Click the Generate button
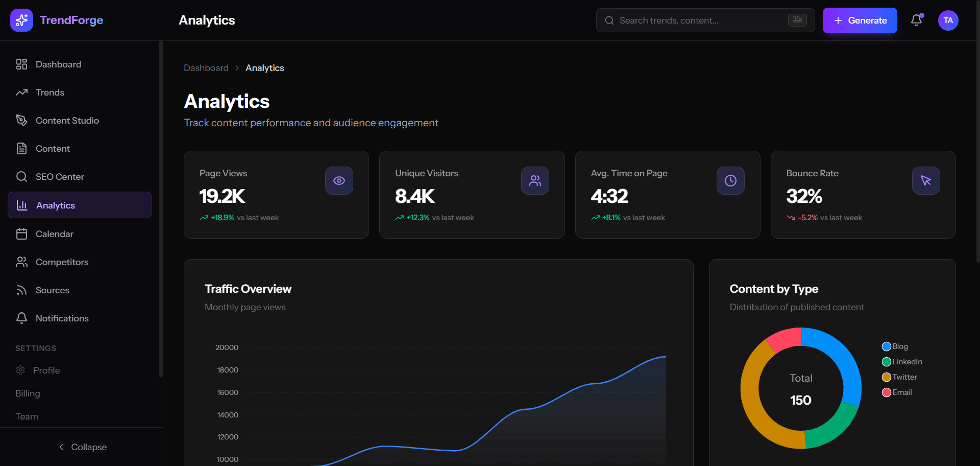This screenshot has width=980, height=466. pyautogui.click(x=860, y=20)
